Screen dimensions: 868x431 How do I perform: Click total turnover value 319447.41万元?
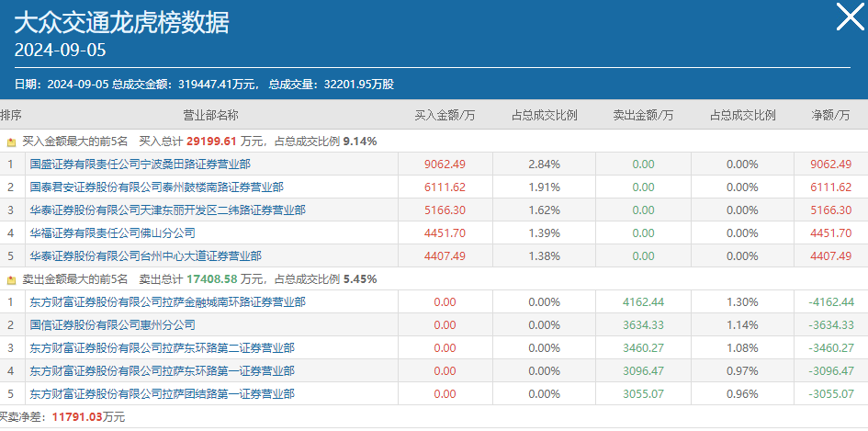(x=217, y=85)
